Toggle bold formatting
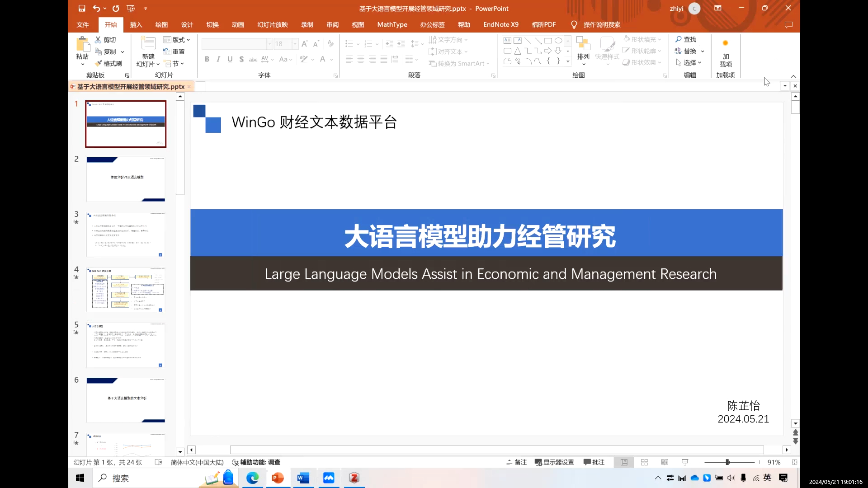 tap(207, 59)
